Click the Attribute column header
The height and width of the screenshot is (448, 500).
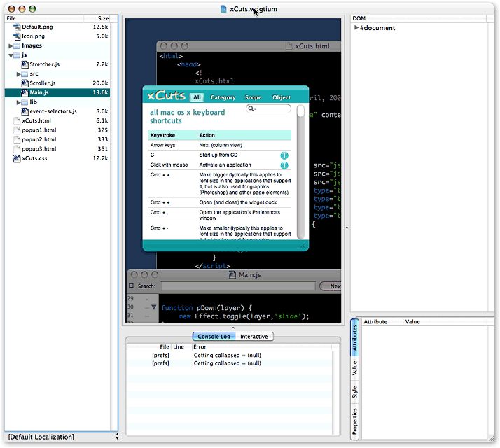click(x=382, y=322)
